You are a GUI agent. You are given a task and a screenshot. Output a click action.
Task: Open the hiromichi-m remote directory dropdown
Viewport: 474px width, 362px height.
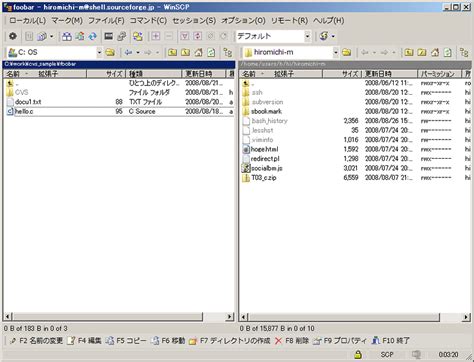coord(336,52)
